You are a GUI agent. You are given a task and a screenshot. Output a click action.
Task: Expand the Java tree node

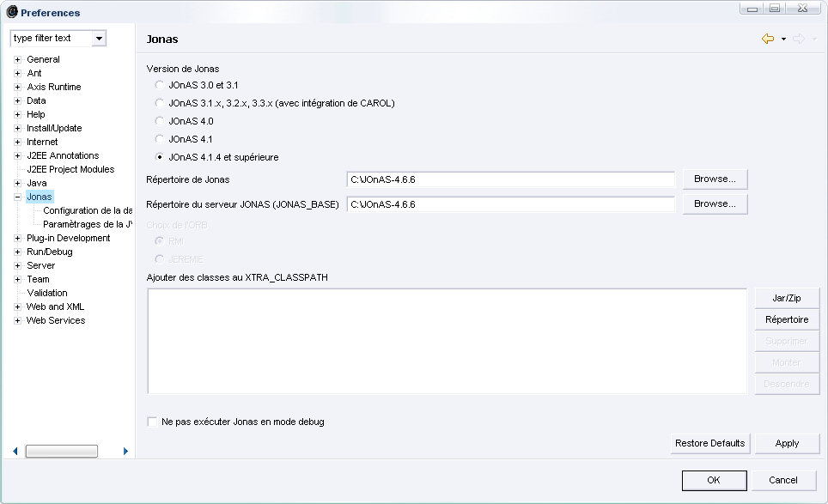tap(17, 183)
